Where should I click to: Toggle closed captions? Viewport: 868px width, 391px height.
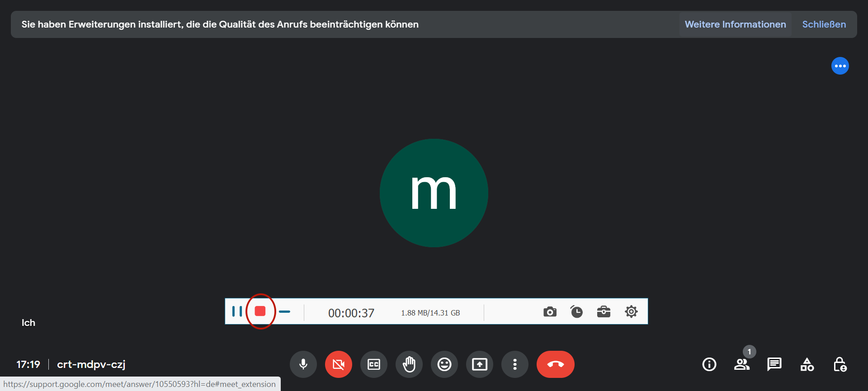point(374,364)
